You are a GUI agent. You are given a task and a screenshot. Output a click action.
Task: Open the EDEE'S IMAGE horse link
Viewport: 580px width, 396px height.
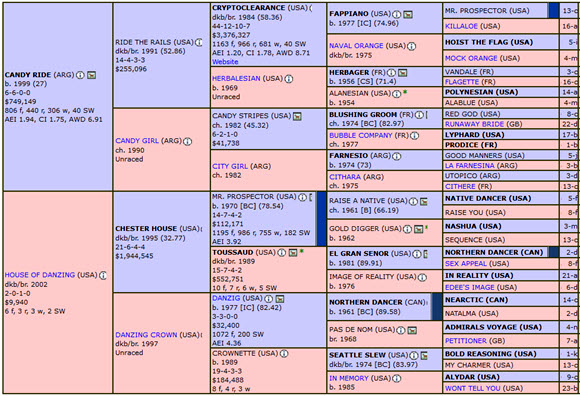[x=469, y=288]
